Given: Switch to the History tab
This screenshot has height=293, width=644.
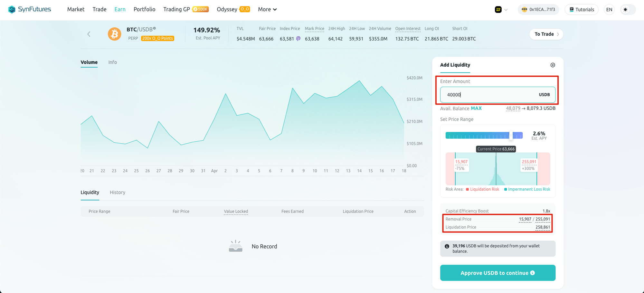Looking at the screenshot, I should pos(117,192).
